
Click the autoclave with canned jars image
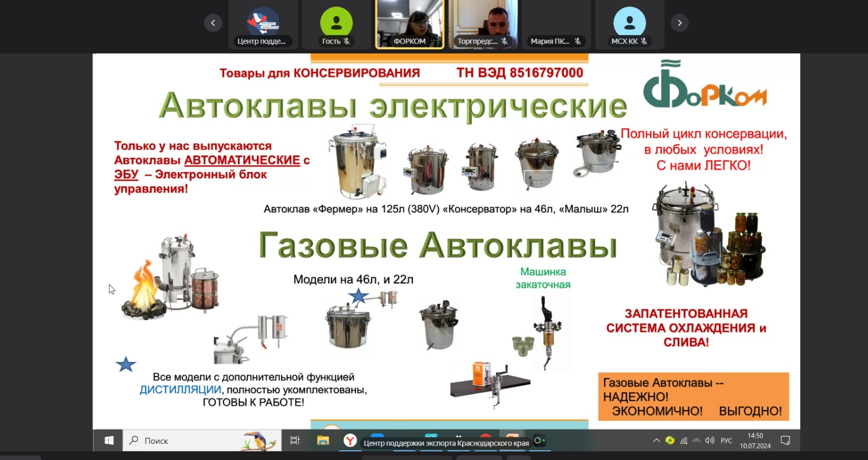[708, 235]
